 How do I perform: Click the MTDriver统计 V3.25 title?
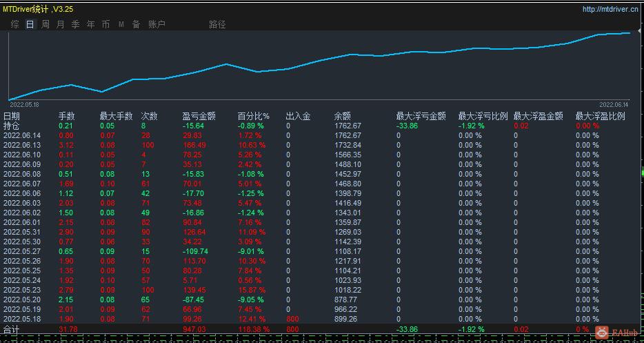click(x=38, y=9)
